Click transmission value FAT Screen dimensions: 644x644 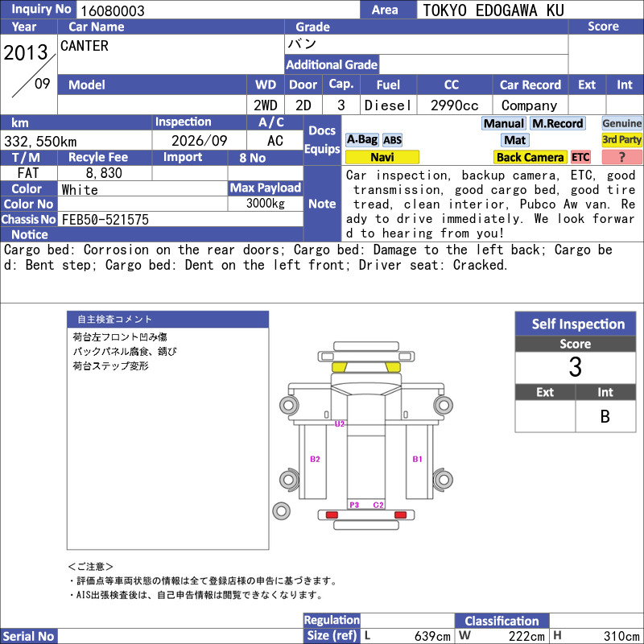click(28, 173)
